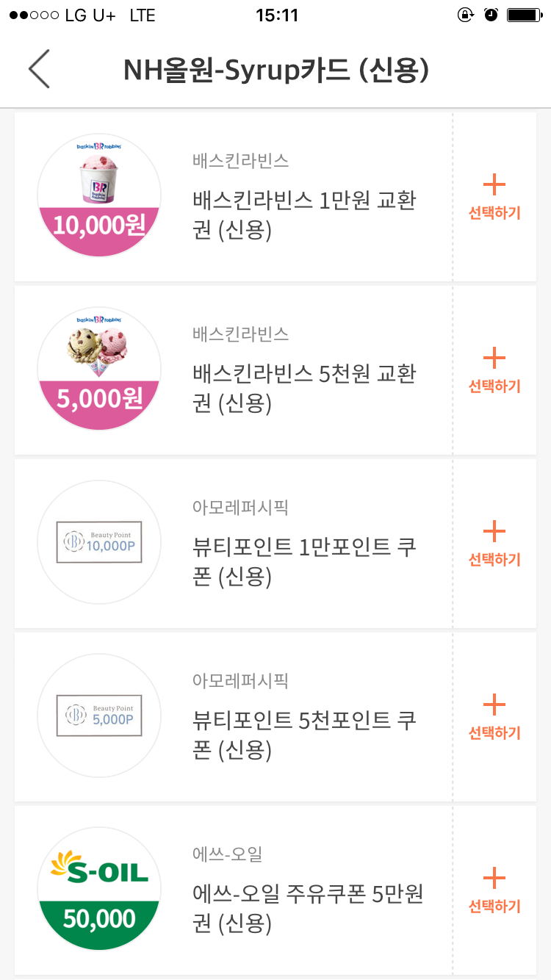This screenshot has width=551, height=980.
Task: Select 뷰티포인트 5천포인트 쿠폰 with plus button
Action: (x=494, y=716)
